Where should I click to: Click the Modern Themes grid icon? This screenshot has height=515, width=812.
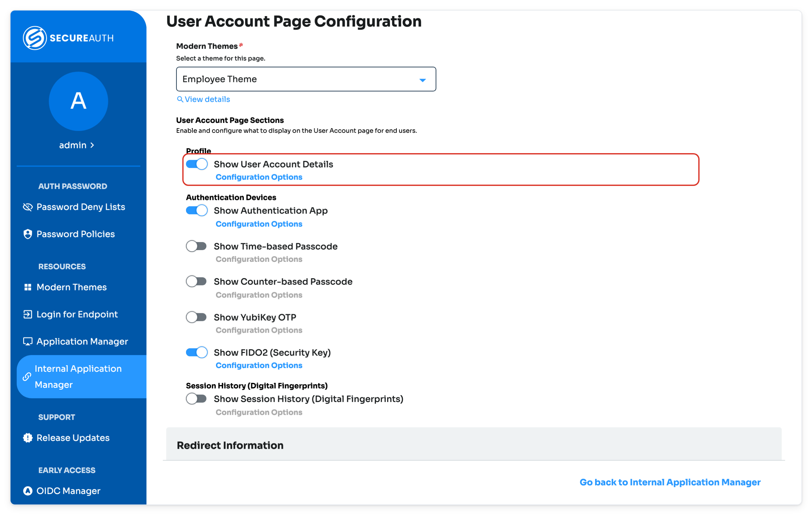(x=28, y=287)
